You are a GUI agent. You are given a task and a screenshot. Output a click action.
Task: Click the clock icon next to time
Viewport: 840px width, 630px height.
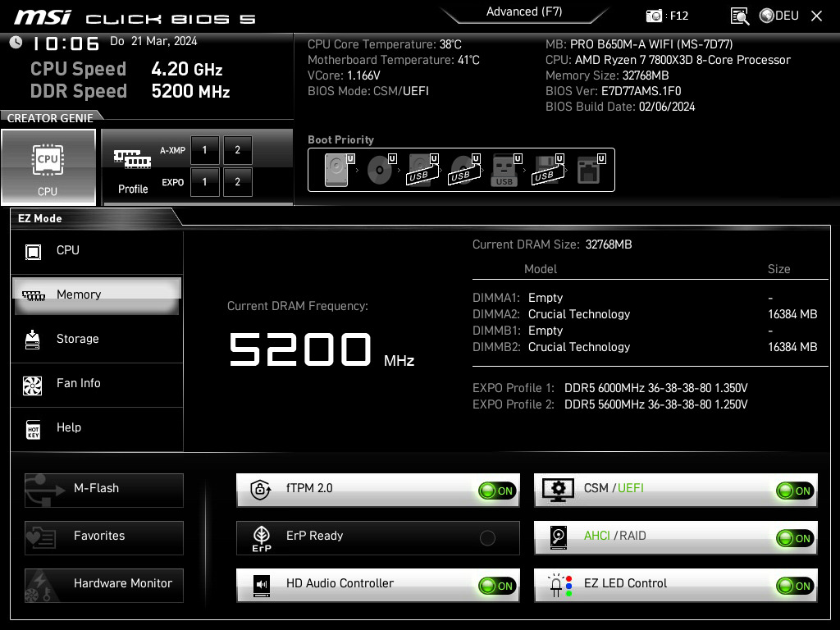tap(16, 43)
